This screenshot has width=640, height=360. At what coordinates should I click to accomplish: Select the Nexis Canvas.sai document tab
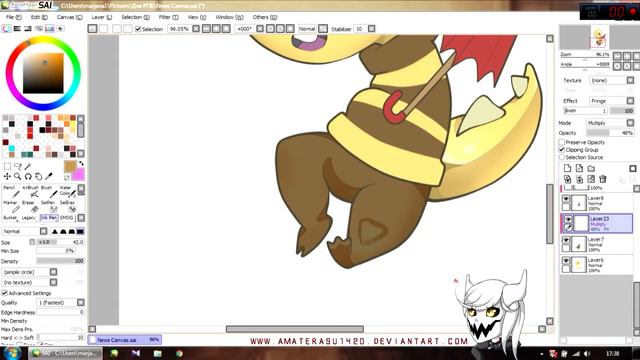[x=125, y=340]
